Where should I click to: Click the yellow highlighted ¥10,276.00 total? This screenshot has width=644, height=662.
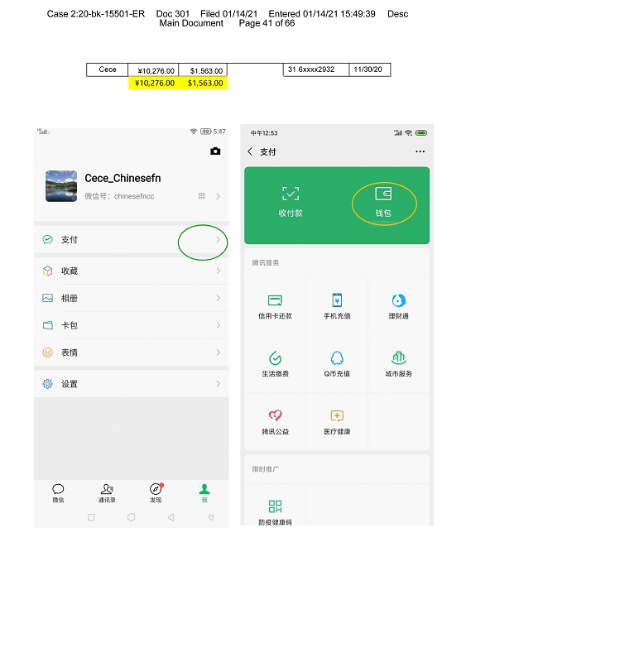click(x=155, y=84)
